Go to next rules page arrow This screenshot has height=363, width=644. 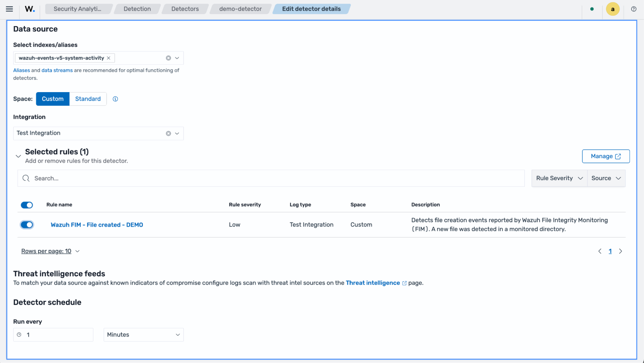click(x=620, y=251)
